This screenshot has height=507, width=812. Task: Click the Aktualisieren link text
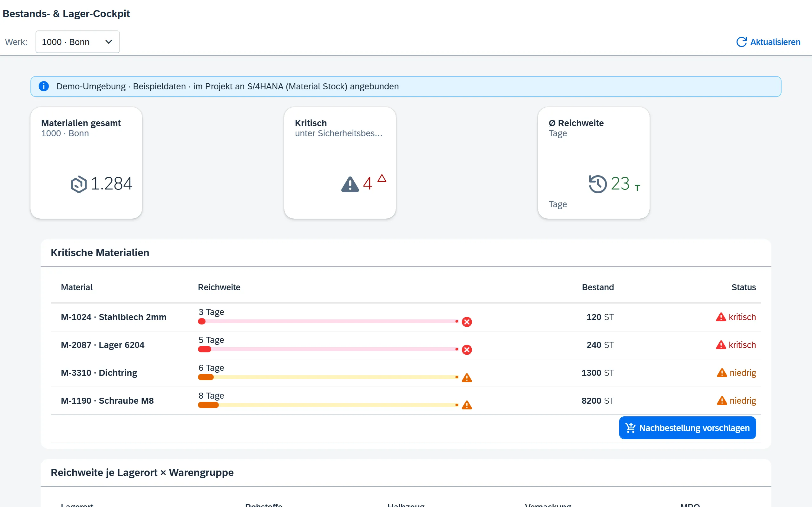click(775, 42)
